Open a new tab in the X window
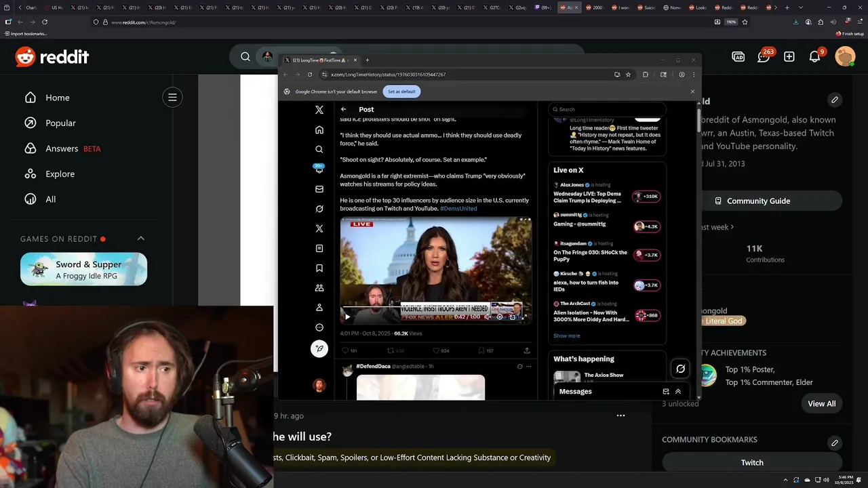Screen dimensions: 868x488 point(368,60)
